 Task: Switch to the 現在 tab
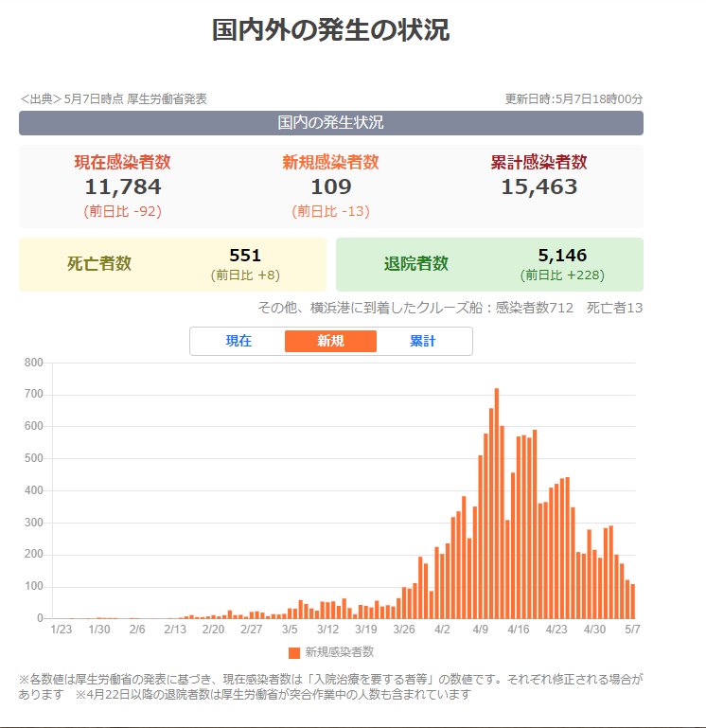click(x=238, y=341)
